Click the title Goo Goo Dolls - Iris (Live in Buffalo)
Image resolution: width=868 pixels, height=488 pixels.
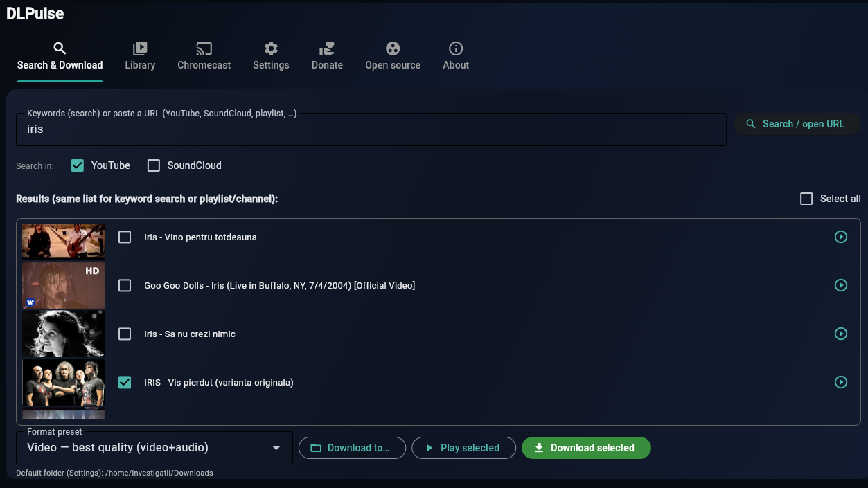(x=279, y=285)
